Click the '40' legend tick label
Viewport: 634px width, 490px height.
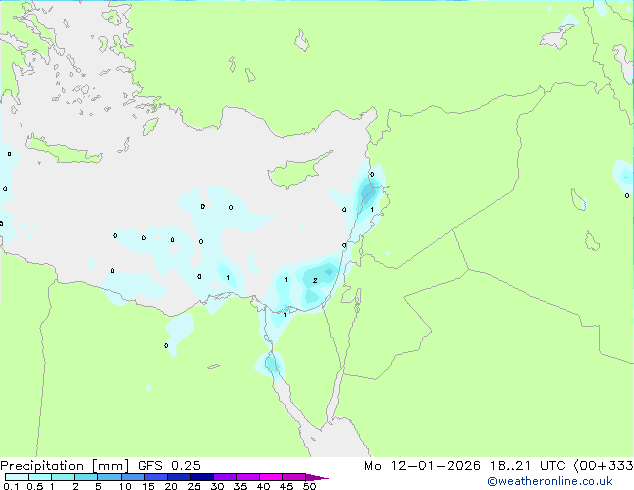click(x=263, y=486)
